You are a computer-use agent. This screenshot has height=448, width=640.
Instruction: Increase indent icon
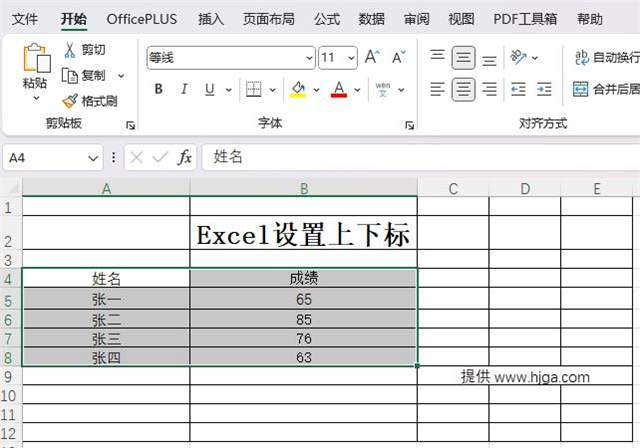pos(544,89)
